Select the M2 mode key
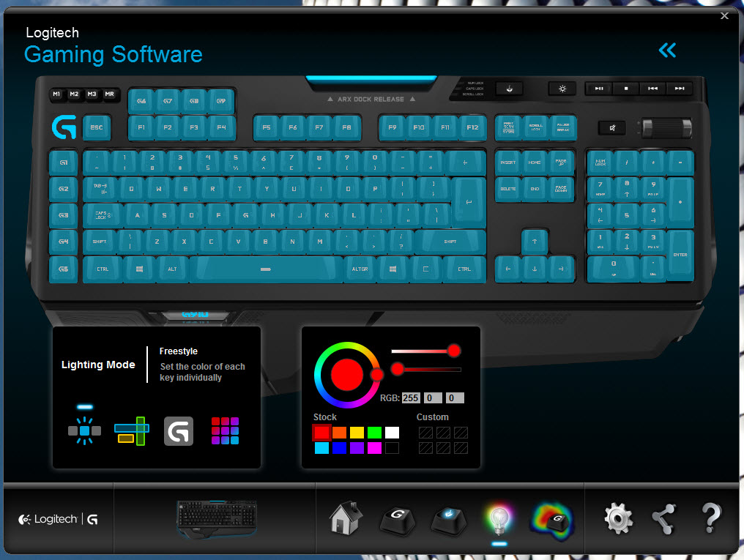The width and height of the screenshot is (744, 560). click(74, 94)
